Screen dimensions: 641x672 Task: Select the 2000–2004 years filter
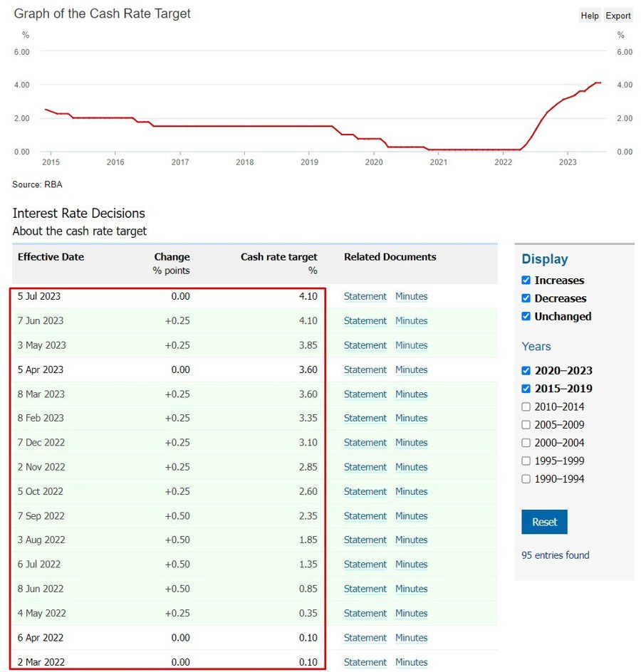[526, 443]
